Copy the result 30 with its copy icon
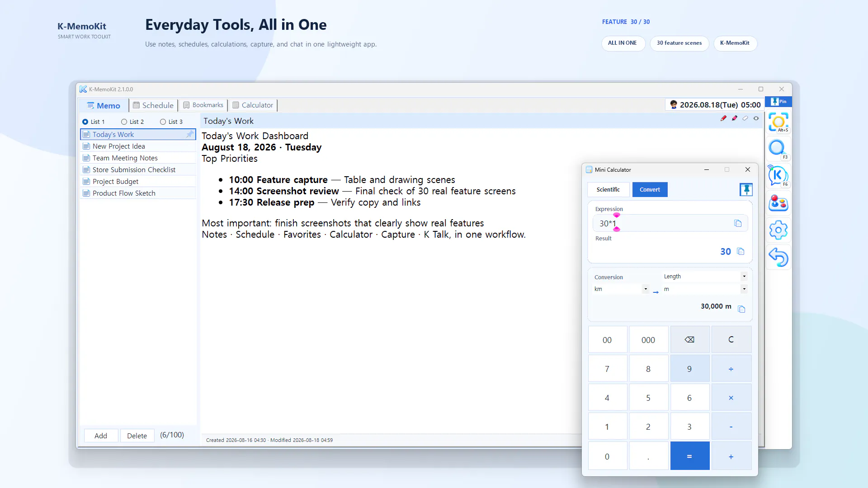The height and width of the screenshot is (488, 868). click(741, 251)
